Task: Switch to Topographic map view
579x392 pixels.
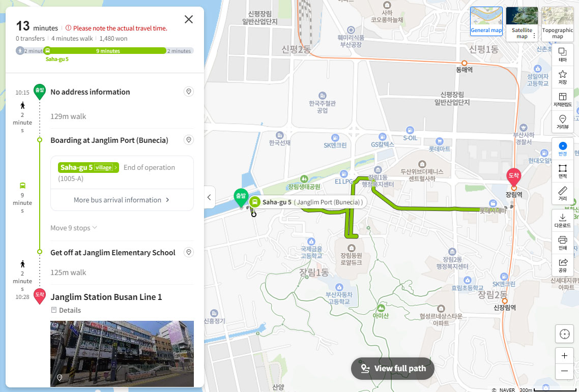Action: [x=558, y=24]
